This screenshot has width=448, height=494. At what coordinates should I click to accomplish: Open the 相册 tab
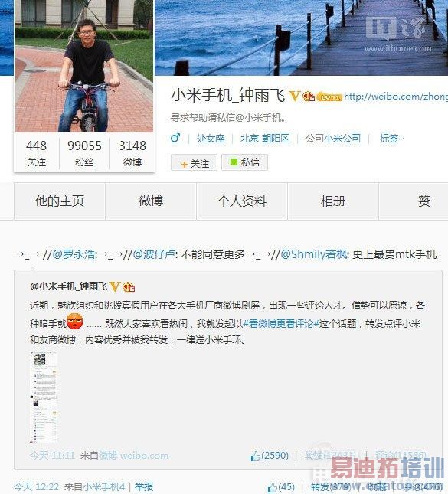pos(333,201)
